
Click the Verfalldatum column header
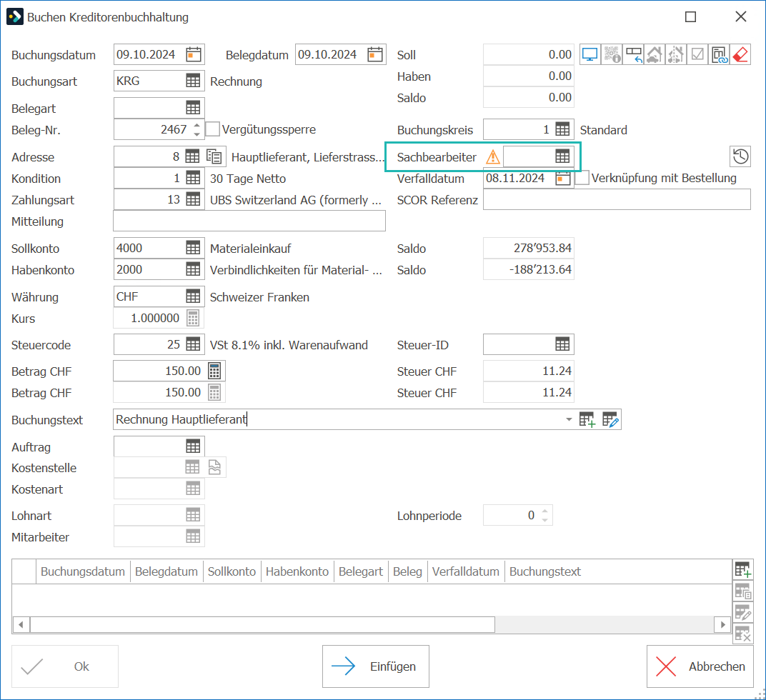(x=466, y=571)
